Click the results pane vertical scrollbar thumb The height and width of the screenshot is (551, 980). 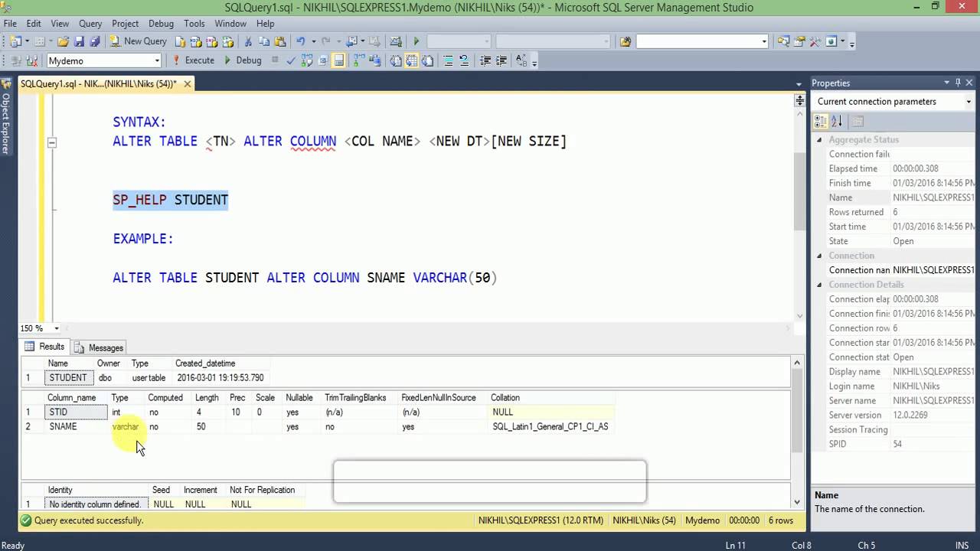[797, 409]
